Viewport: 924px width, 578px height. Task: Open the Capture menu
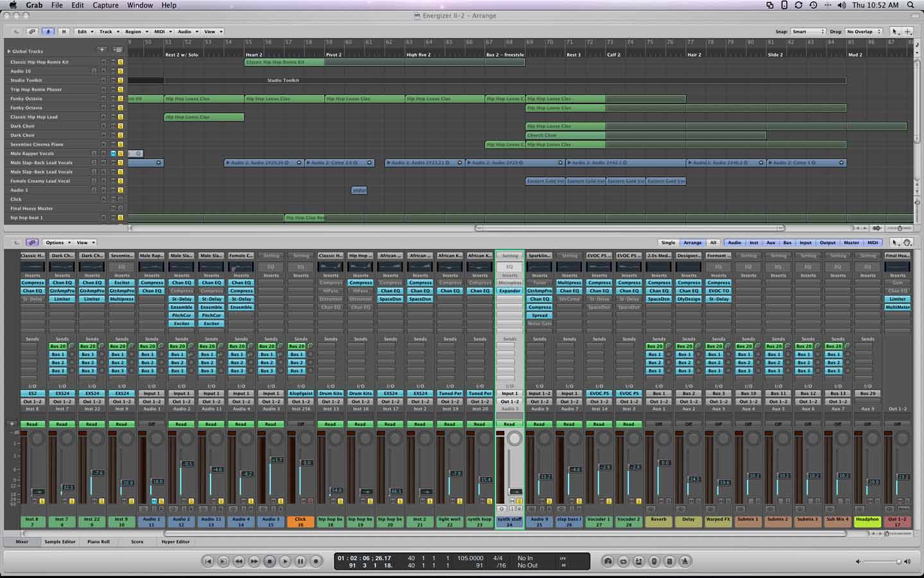click(105, 5)
